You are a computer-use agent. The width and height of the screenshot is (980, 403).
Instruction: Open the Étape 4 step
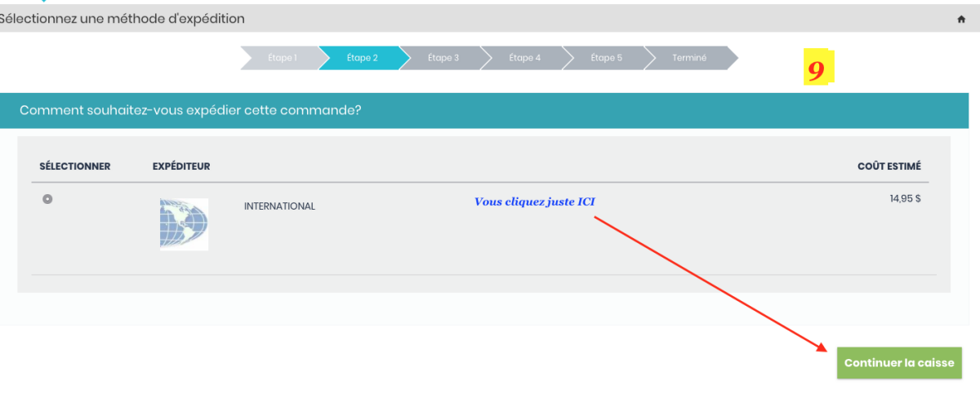click(524, 58)
